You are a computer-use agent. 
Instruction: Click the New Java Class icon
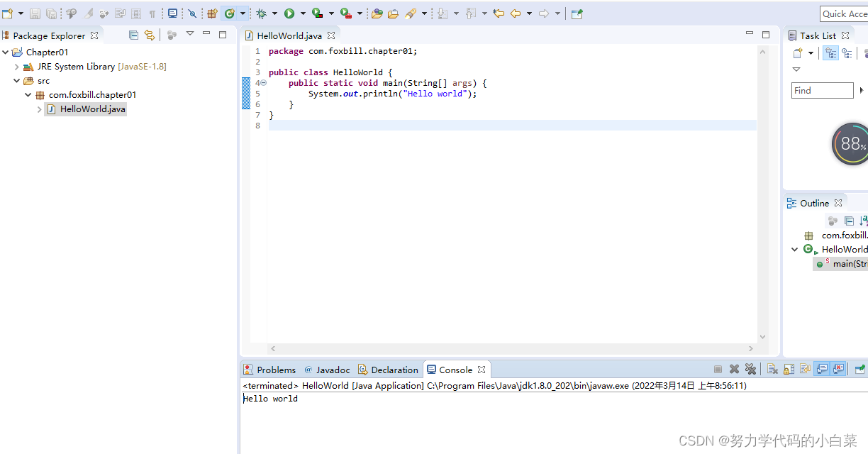229,13
